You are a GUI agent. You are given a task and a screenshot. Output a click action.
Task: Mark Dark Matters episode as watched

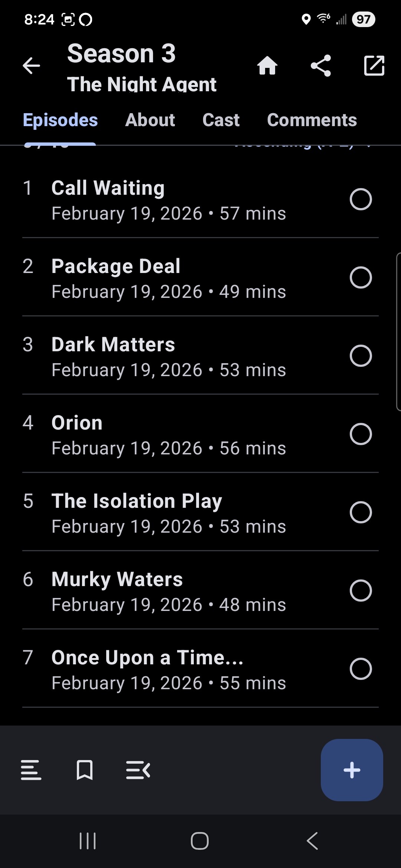[361, 356]
